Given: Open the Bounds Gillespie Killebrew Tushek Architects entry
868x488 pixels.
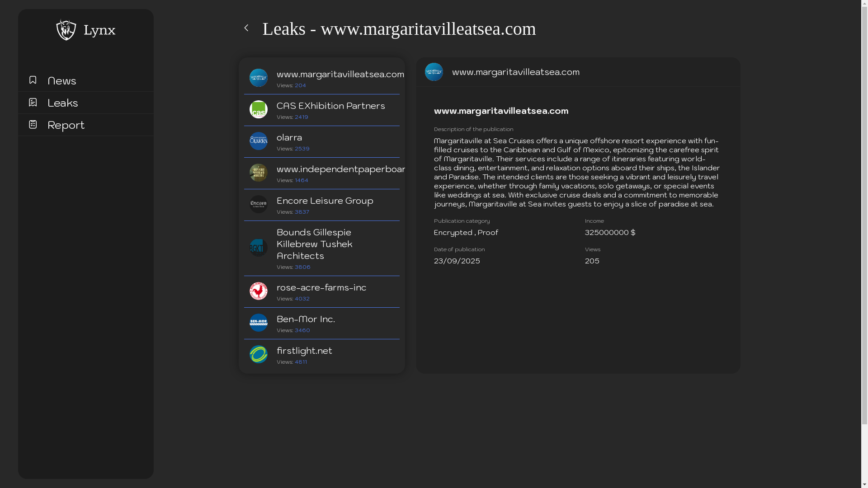Looking at the screenshot, I should click(314, 244).
